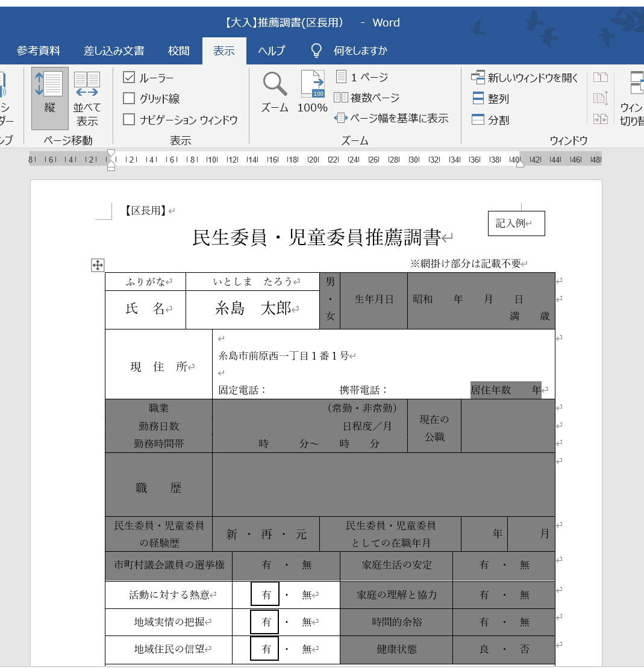The height and width of the screenshot is (668, 644).
Task: Click the boxed 有 in 活動に対する熱意 row
Action: 265,594
